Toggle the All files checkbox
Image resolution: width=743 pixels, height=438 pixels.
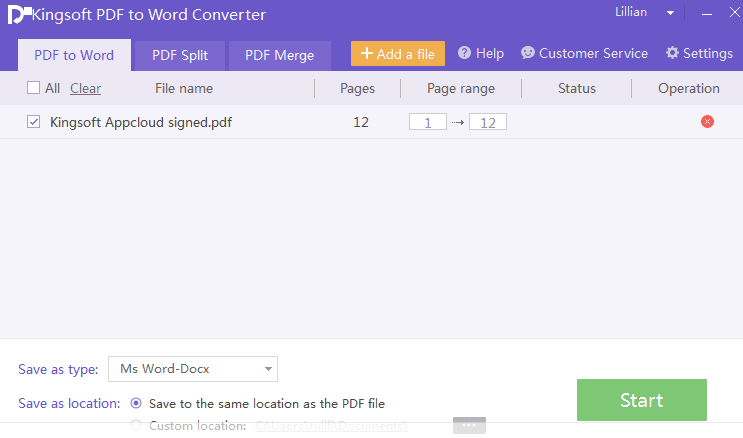click(x=33, y=88)
